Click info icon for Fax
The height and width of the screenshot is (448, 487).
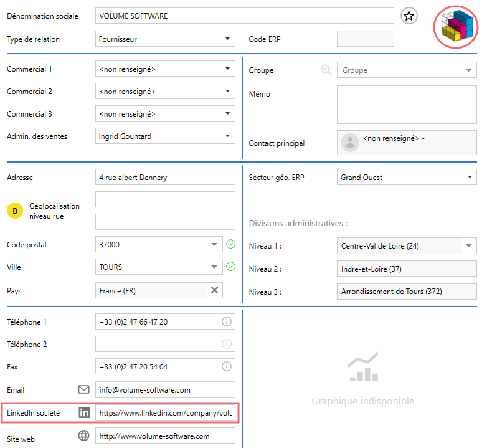coord(227,366)
